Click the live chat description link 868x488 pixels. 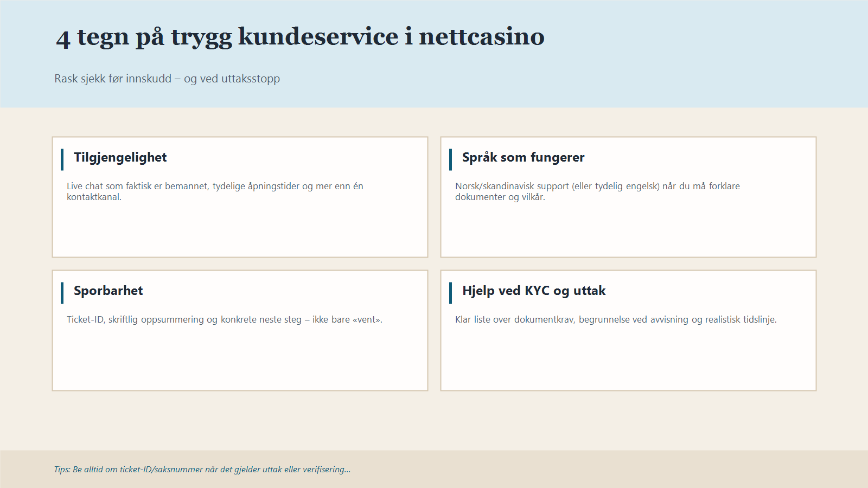click(215, 185)
